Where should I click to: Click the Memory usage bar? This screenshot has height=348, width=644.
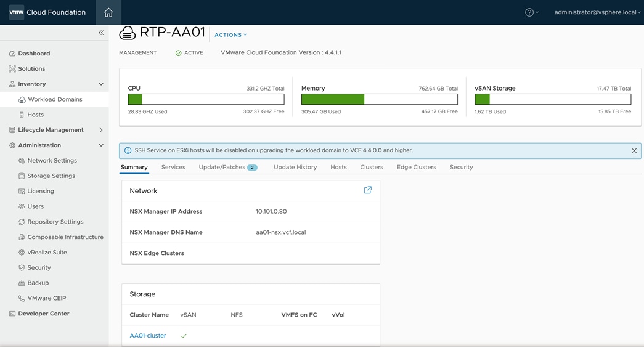pyautogui.click(x=380, y=99)
